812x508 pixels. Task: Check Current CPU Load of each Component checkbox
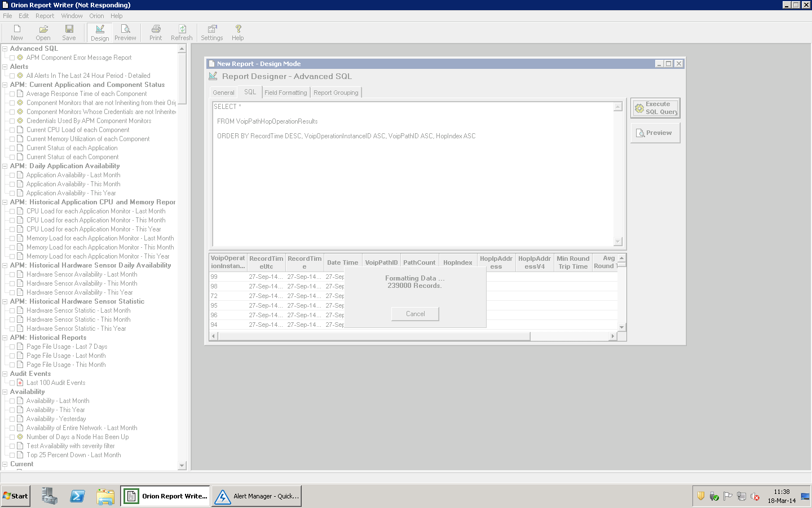click(x=12, y=130)
